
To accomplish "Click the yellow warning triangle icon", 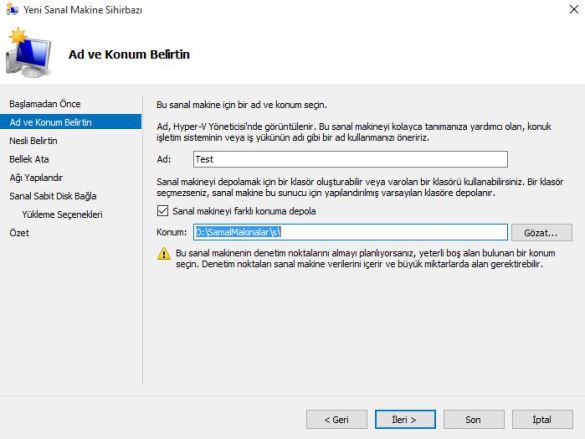I will point(163,254).
